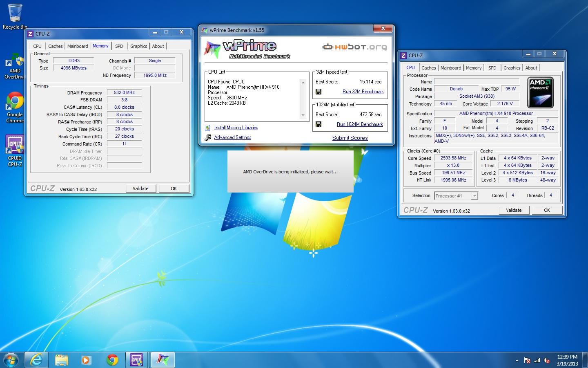This screenshot has width=588, height=368.
Task: Click save icon beside Run 32M Benchmark
Action: click(318, 92)
